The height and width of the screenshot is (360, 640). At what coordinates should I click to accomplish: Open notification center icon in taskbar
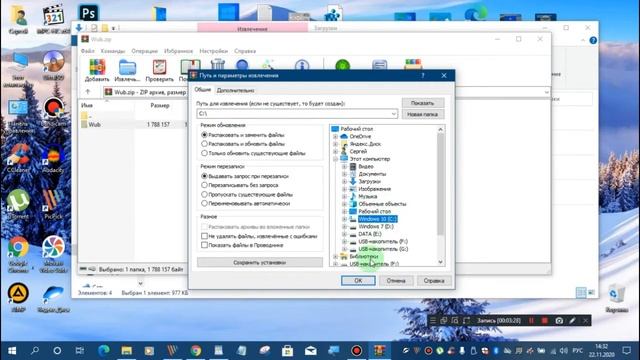pyautogui.click(x=627, y=351)
